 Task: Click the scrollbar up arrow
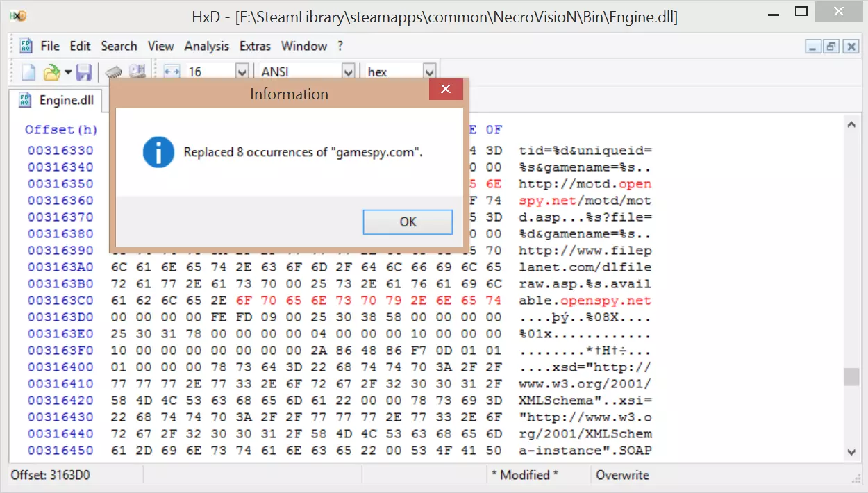(x=851, y=124)
